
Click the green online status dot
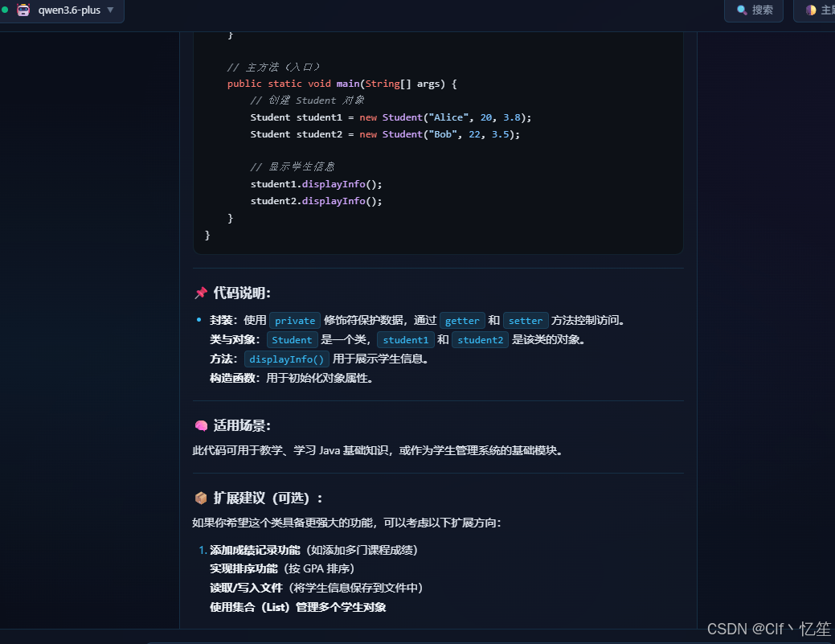[5, 10]
